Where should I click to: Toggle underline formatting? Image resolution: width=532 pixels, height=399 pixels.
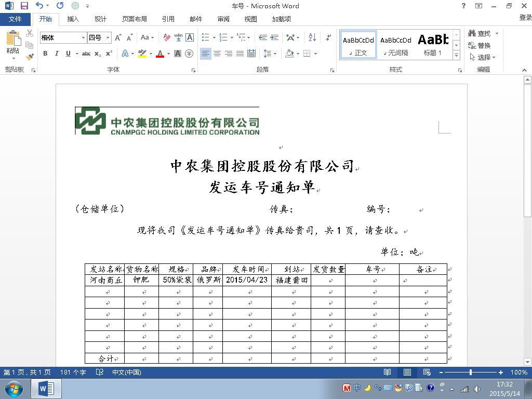coord(68,54)
